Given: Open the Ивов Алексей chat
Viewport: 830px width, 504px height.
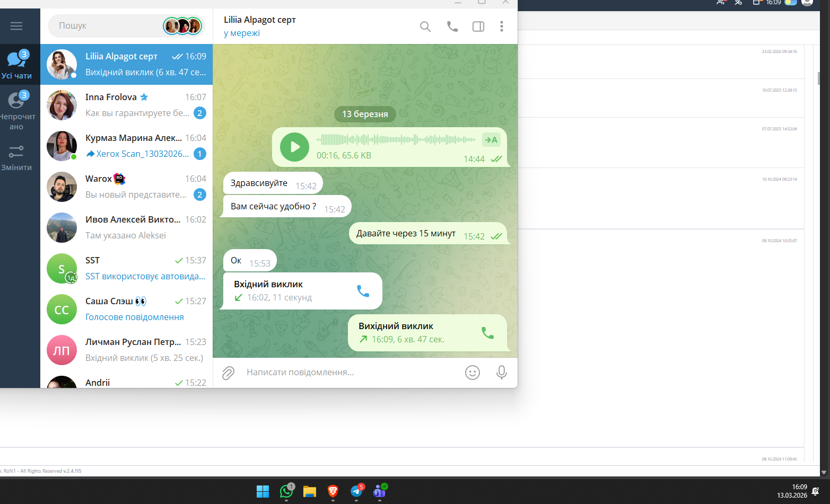Looking at the screenshot, I should pyautogui.click(x=127, y=227).
